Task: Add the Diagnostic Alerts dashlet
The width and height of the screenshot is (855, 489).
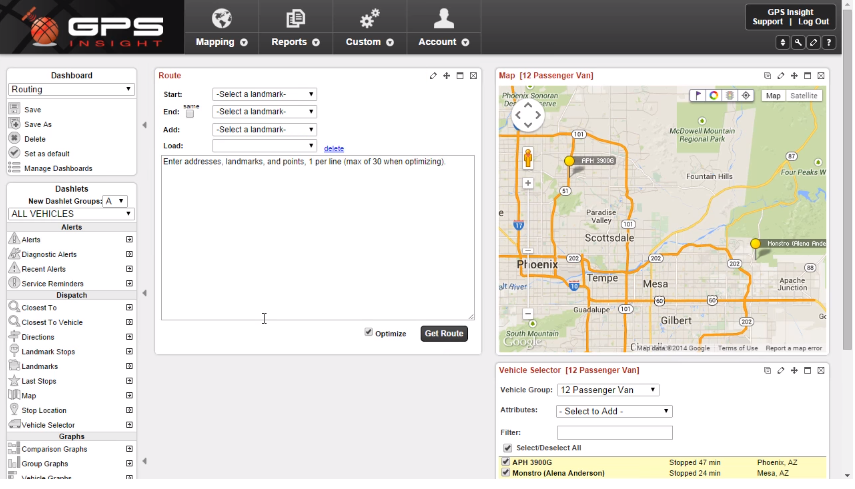Action: [129, 254]
